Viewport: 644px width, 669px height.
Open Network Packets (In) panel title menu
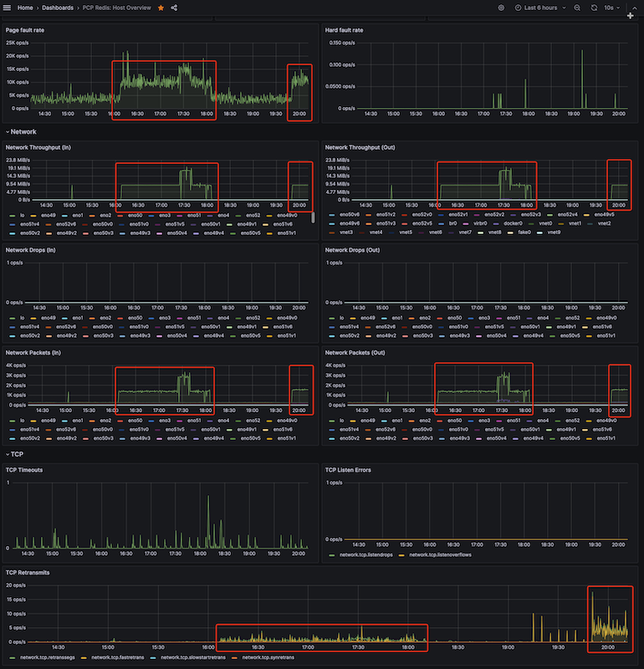33,353
